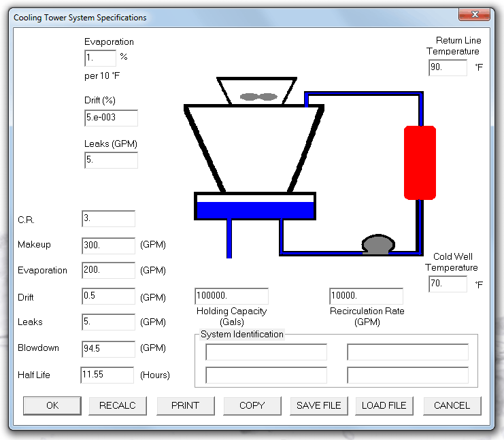Click the gray fan icon atop tower
504x440 pixels.
[258, 97]
